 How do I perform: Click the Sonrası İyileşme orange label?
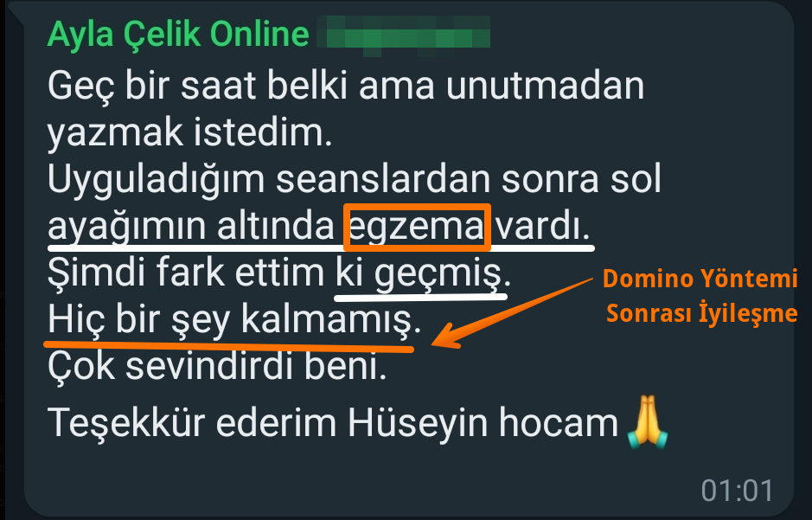point(701,313)
